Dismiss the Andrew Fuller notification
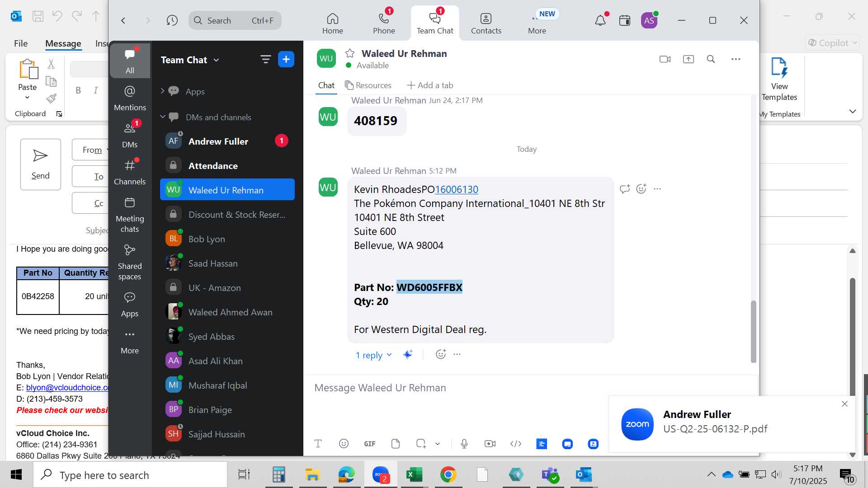The width and height of the screenshot is (868, 488). (844, 404)
